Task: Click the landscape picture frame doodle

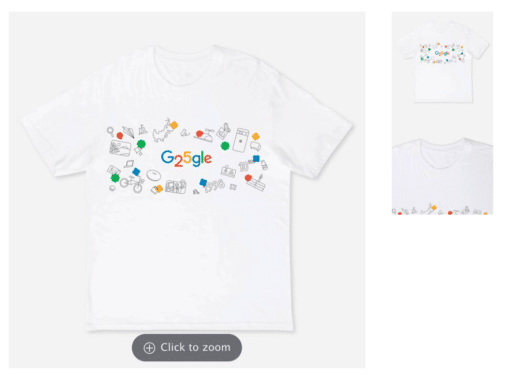Action: point(120,148)
